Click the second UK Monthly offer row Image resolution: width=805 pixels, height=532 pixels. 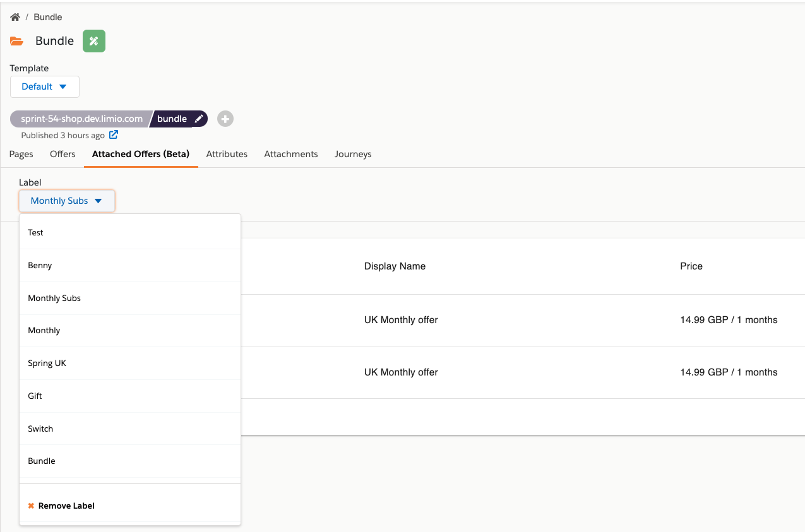tap(401, 372)
